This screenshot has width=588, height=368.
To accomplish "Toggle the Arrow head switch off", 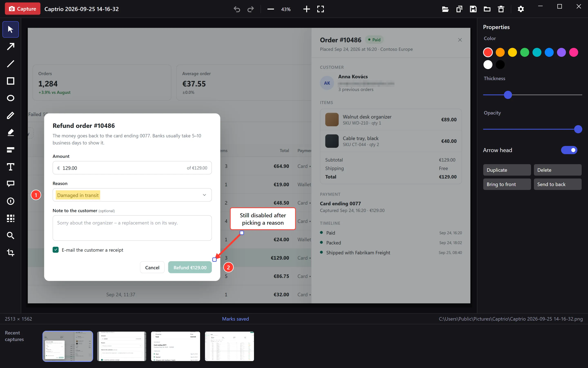I will point(569,150).
